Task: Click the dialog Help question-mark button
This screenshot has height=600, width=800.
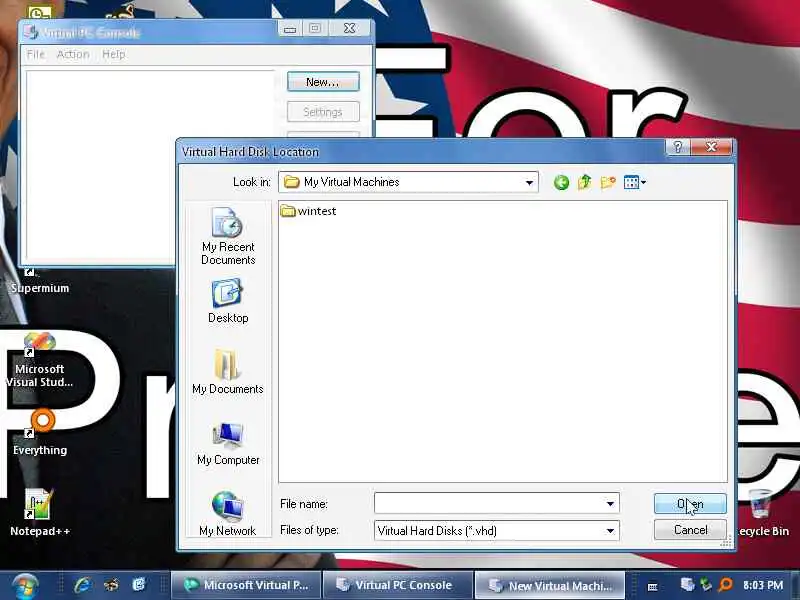Action: [x=678, y=147]
